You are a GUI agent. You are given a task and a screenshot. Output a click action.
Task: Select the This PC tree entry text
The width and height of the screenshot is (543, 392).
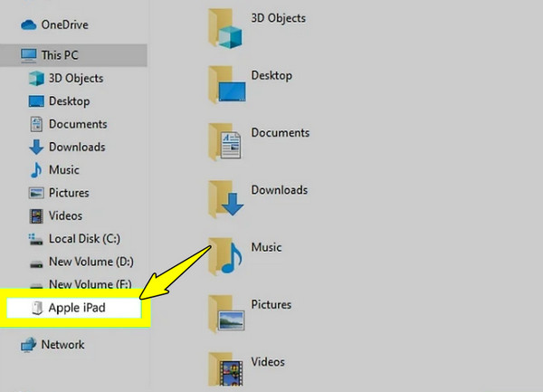click(60, 55)
